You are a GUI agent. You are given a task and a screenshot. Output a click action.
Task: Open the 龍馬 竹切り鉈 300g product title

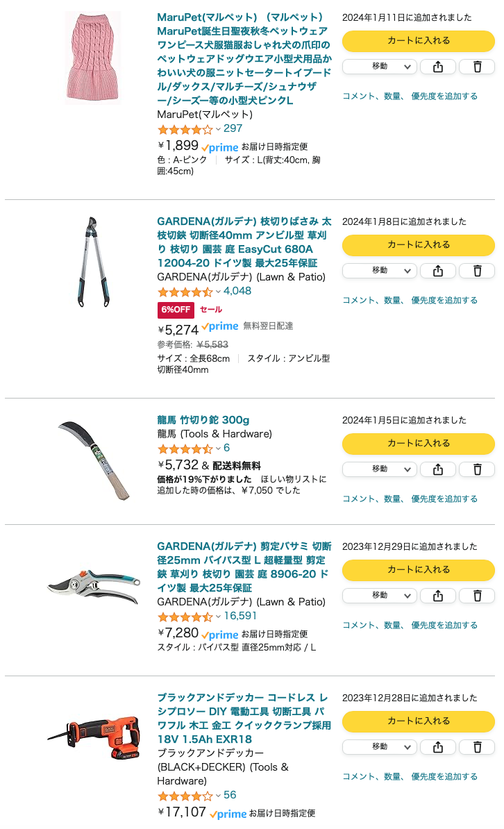(x=203, y=420)
